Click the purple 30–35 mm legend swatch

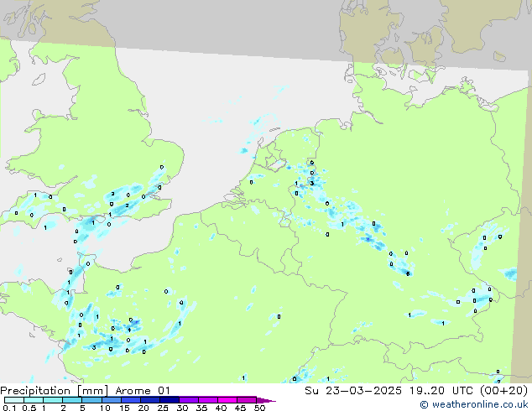tap(188, 400)
